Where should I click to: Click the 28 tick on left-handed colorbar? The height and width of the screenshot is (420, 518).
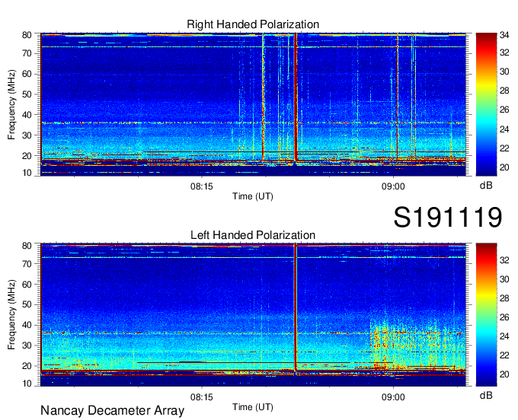(x=504, y=298)
